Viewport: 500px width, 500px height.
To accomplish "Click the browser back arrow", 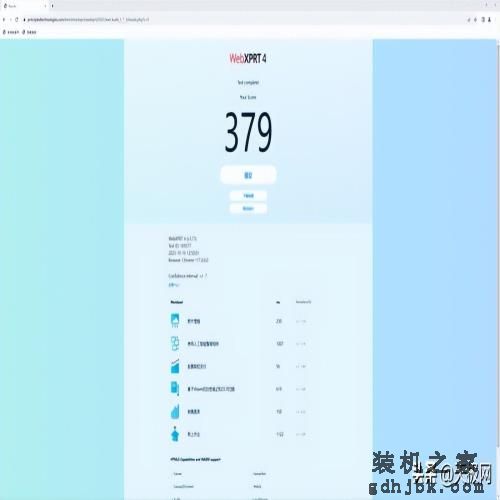I will click(4, 20).
